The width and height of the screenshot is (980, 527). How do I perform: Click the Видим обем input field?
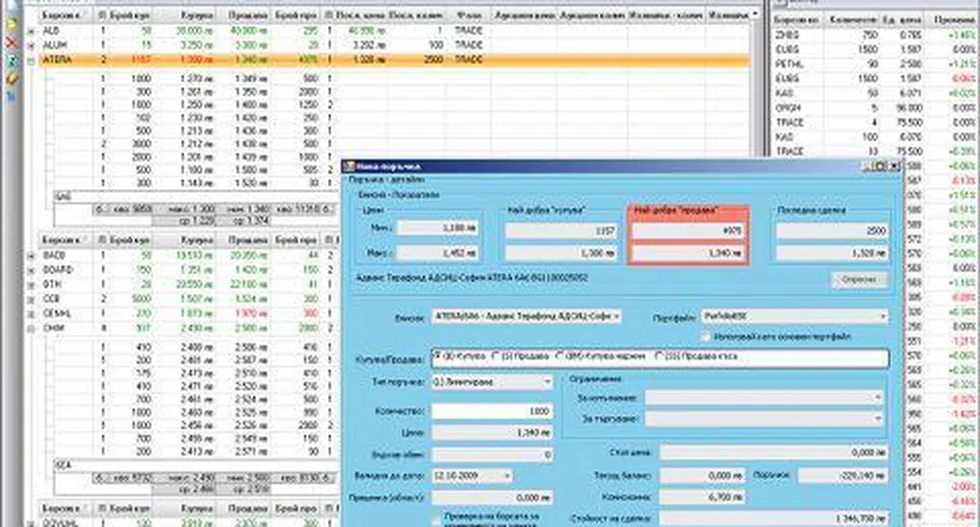coord(491,455)
